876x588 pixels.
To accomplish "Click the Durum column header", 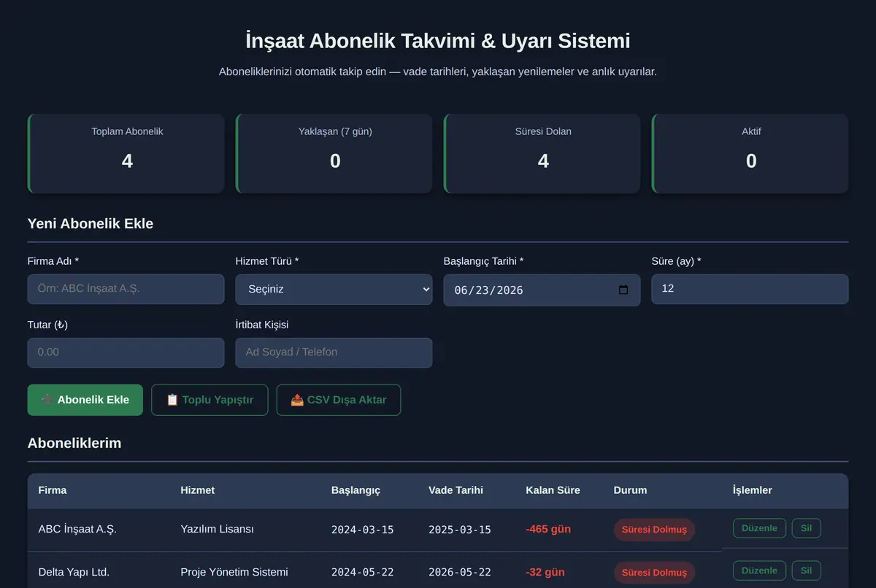I will [x=630, y=490].
